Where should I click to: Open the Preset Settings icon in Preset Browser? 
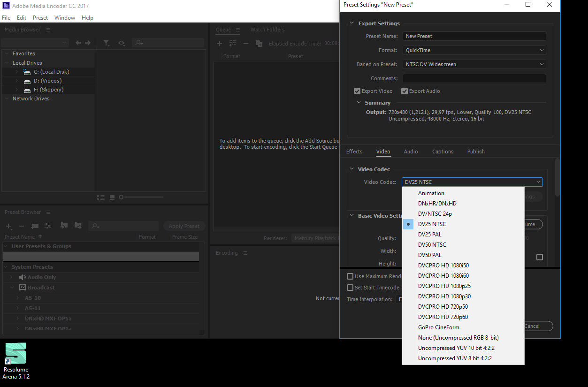tap(48, 226)
